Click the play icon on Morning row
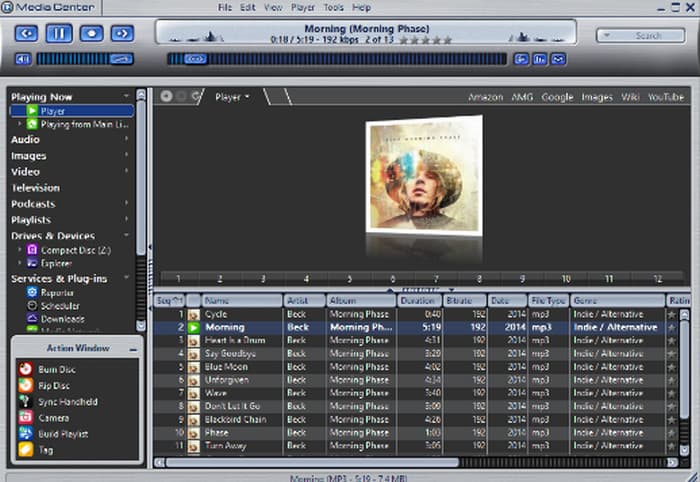The width and height of the screenshot is (700, 482). tap(194, 328)
